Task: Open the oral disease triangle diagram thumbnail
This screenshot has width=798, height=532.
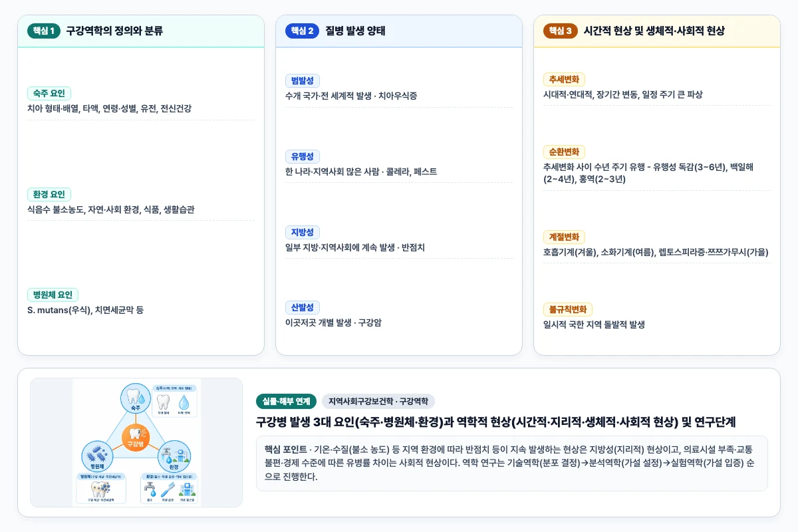Action: point(136,442)
